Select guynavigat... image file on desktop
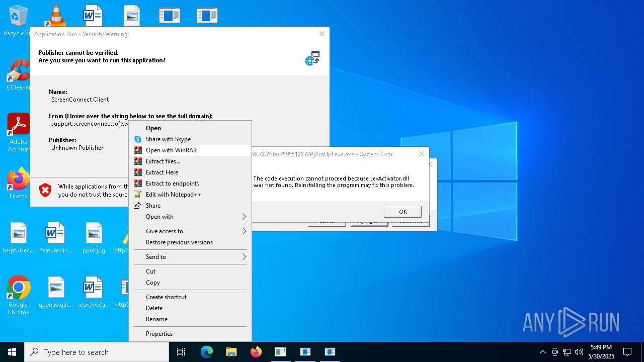 [x=56, y=293]
